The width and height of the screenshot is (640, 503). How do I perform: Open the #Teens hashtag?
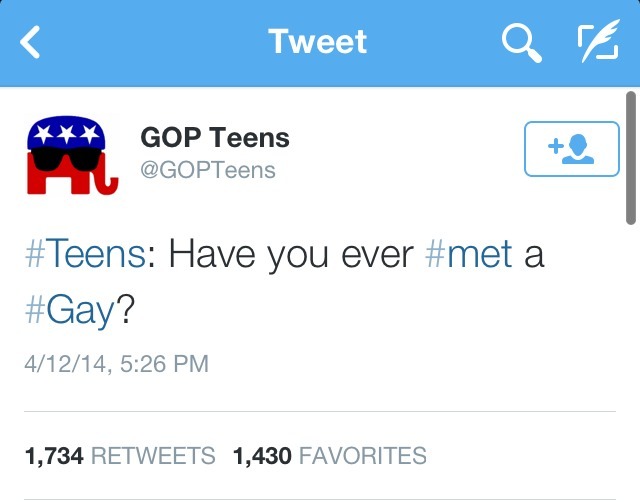tap(85, 255)
